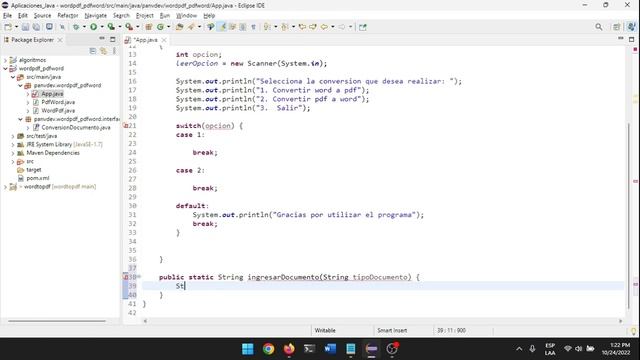
Task: Click the Coverage launch icon
Action: (x=111, y=27)
